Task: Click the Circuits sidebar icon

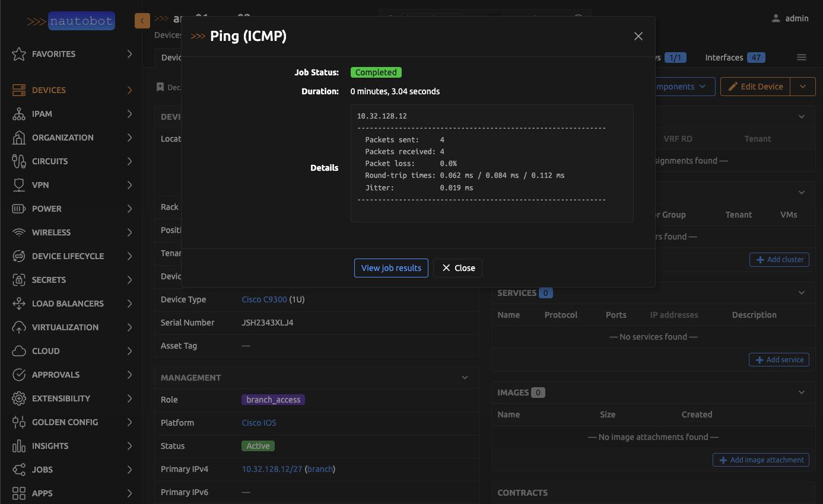Action: coord(19,161)
